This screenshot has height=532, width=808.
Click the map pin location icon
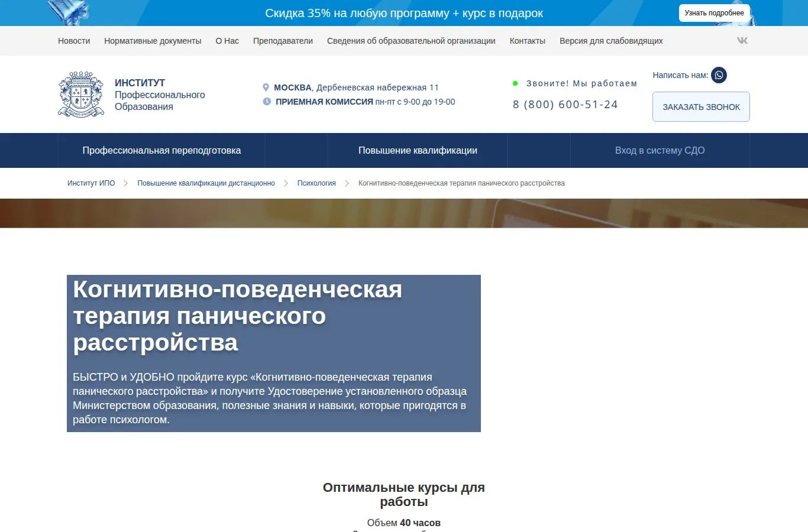pos(266,87)
